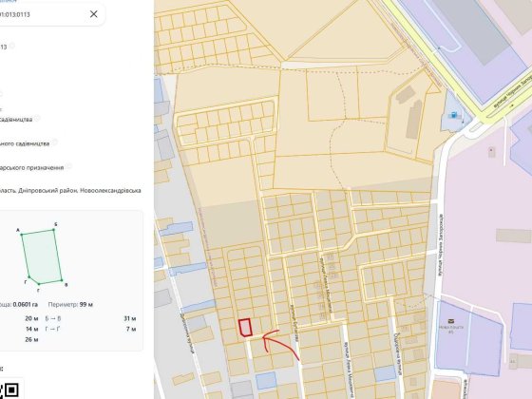The image size is (532, 399).
Task: Click the gas station icon on the map
Action: (453, 115)
